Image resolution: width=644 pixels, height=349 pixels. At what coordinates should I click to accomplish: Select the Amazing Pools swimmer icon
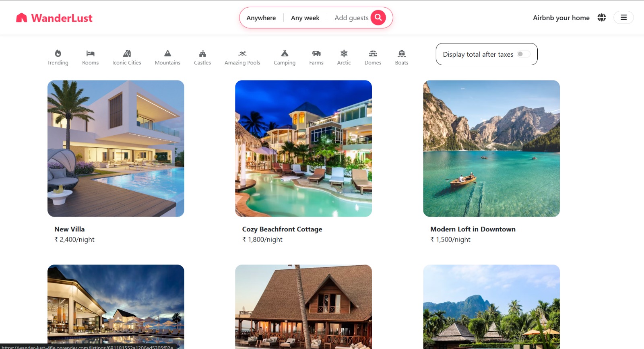[x=242, y=53]
